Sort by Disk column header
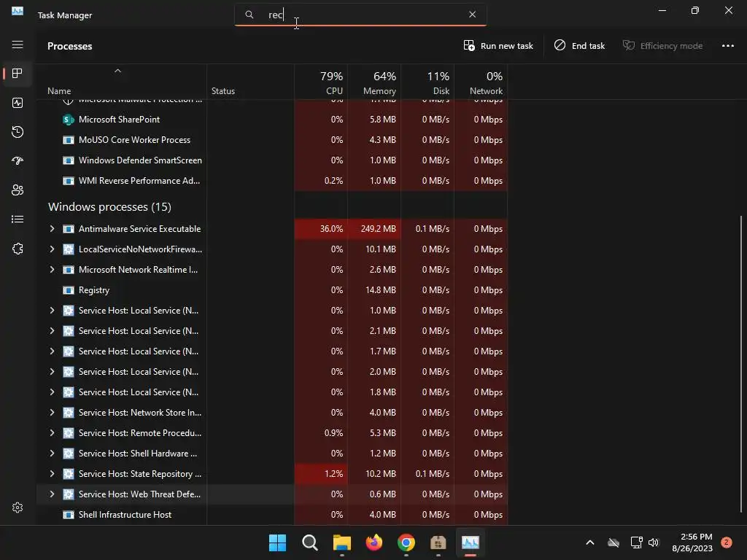Viewport: 747px width, 560px height. 427,83
